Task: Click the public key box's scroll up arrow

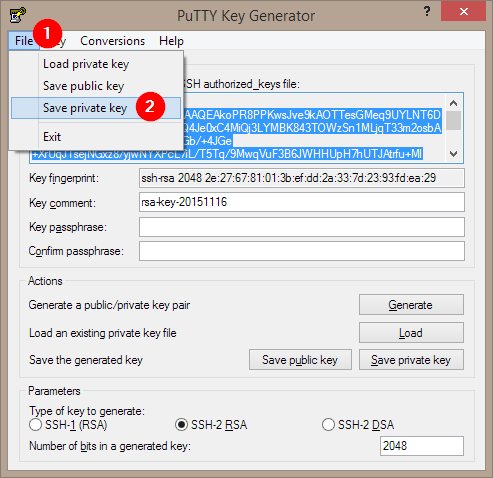Action: [453, 103]
